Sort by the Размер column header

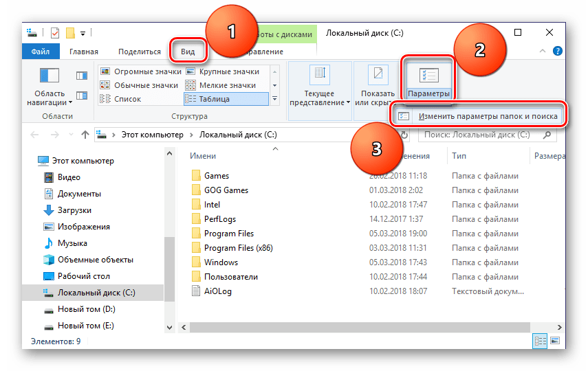[549, 156]
